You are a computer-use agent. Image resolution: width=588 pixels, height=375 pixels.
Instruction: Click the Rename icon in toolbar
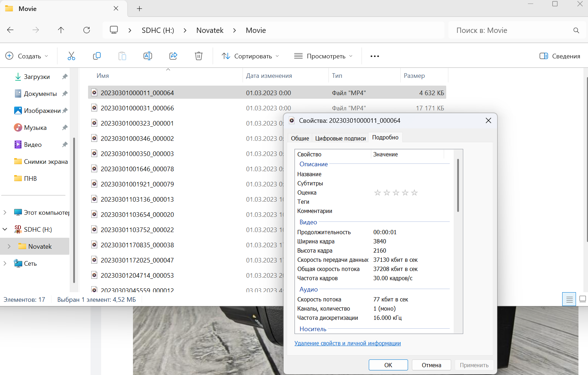[x=147, y=56]
